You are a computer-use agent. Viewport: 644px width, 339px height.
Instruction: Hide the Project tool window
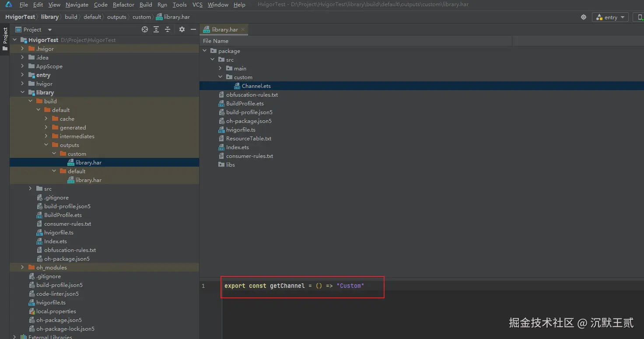[193, 29]
